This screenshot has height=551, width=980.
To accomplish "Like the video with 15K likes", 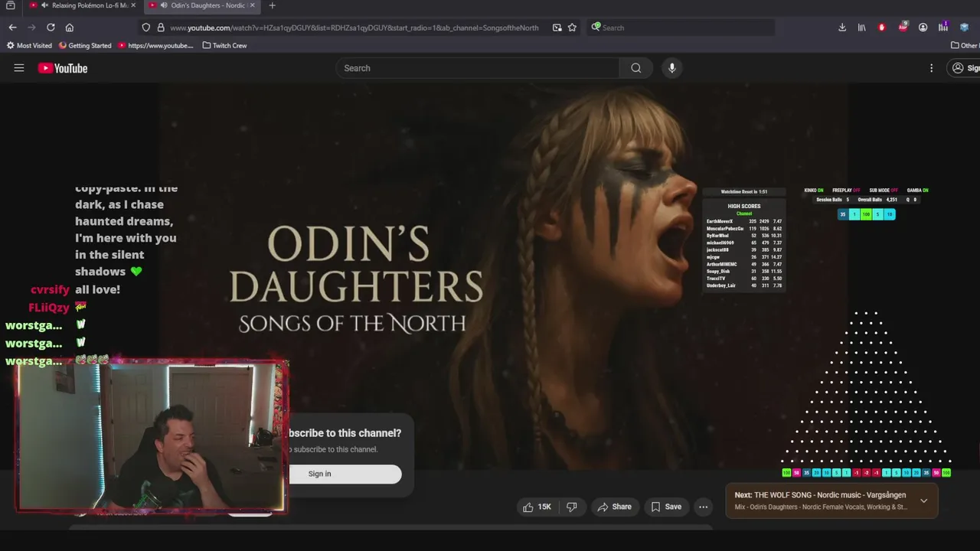I will (537, 507).
